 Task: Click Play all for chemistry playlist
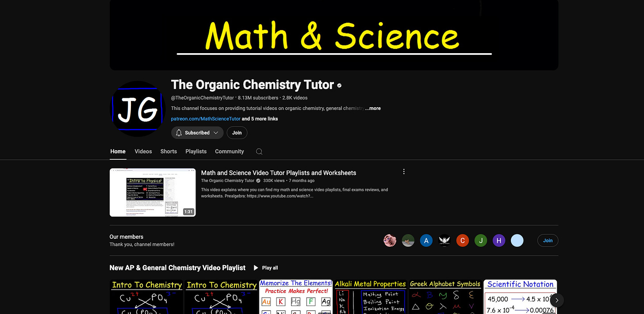pos(266,268)
